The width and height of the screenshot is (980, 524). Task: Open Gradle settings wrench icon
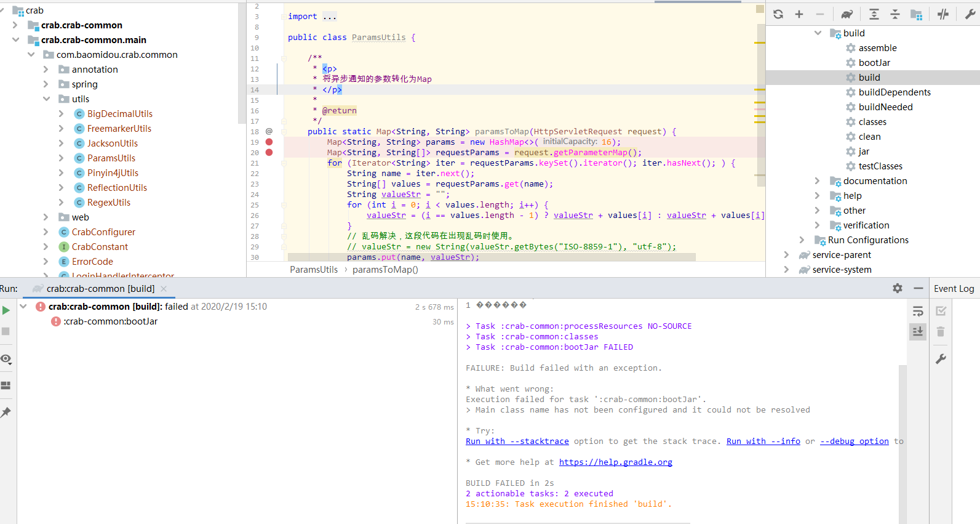click(970, 14)
